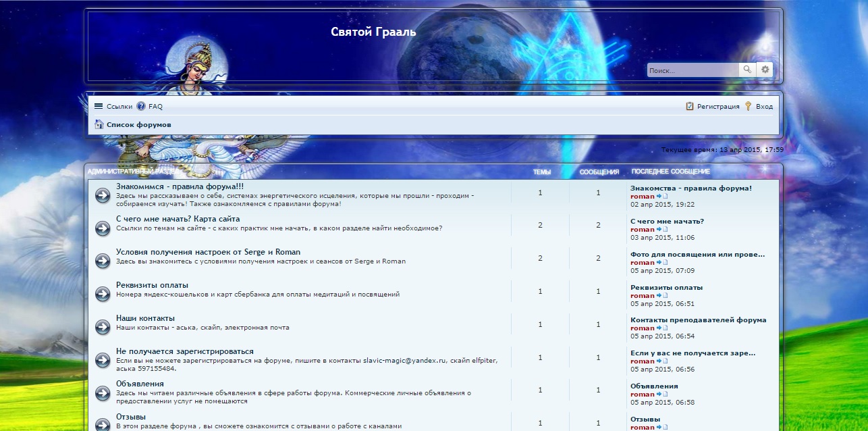Click forum icon for Реквизиты оплаты
Image resolution: width=868 pixels, height=431 pixels.
tap(103, 294)
